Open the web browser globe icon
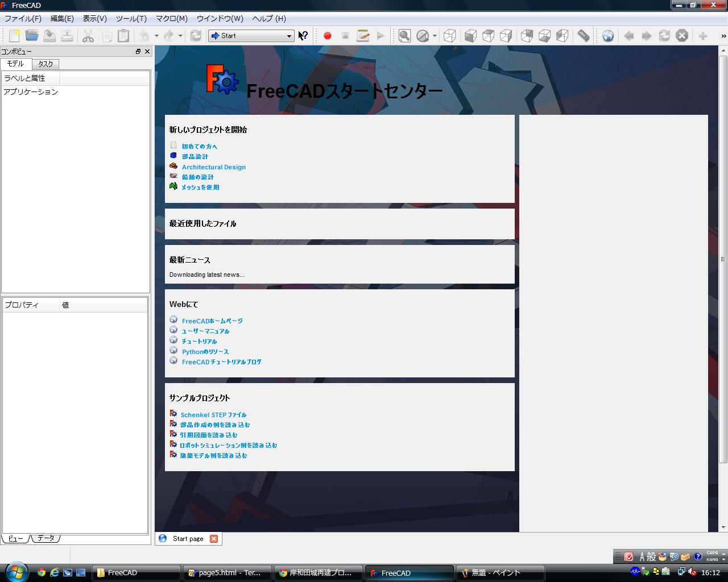 (608, 36)
